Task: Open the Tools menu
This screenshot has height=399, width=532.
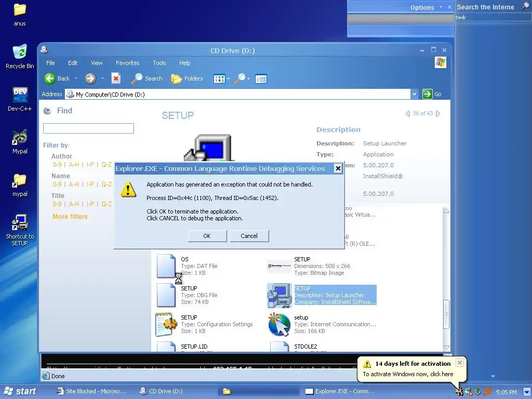Action: (159, 63)
